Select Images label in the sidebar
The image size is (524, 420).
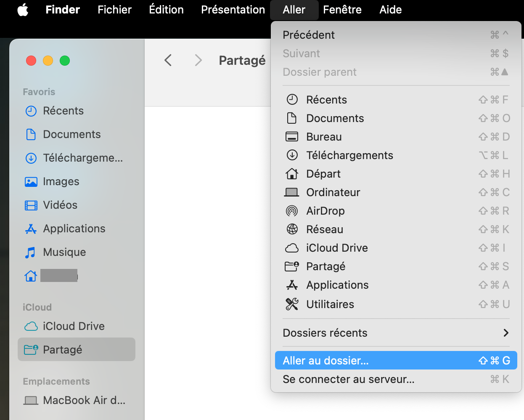pos(61,181)
